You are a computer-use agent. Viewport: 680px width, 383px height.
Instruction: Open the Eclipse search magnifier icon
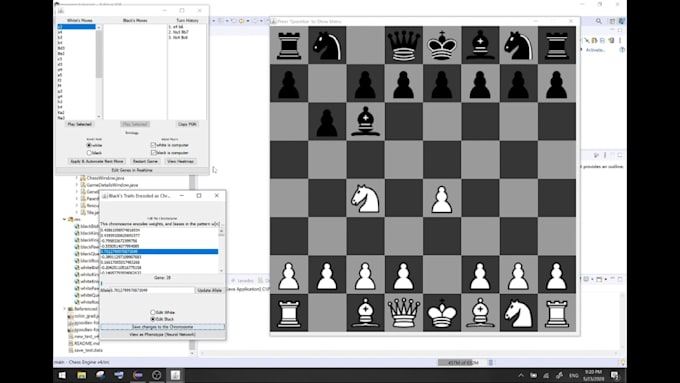598,21
